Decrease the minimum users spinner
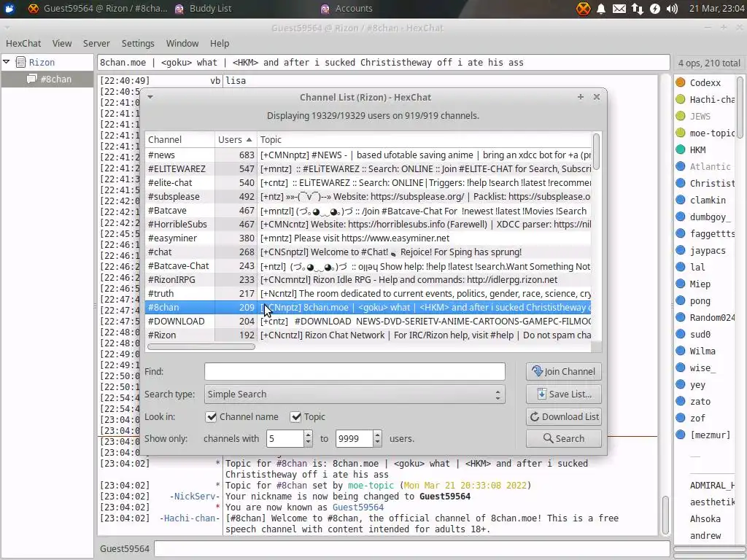Screen dimensions: 747x560 (309, 443)
